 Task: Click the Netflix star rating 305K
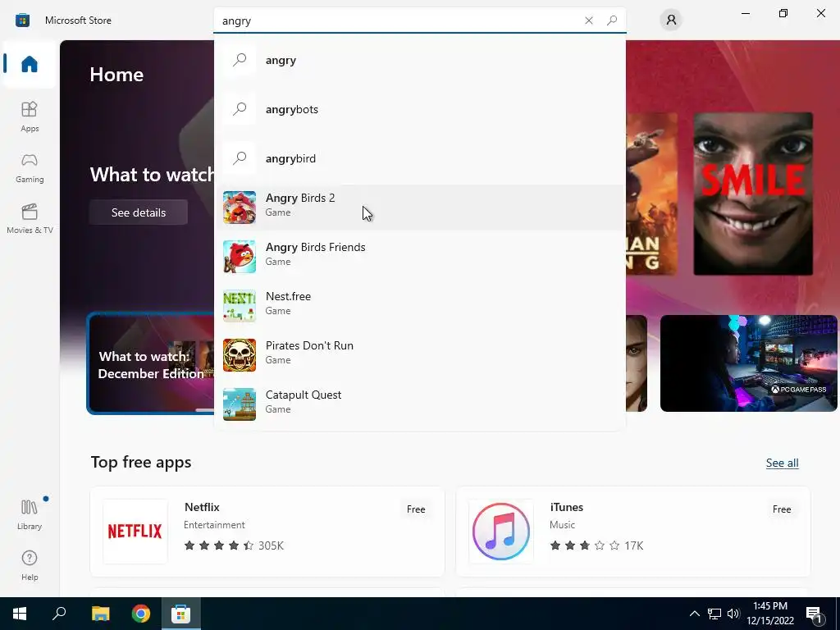pos(234,546)
